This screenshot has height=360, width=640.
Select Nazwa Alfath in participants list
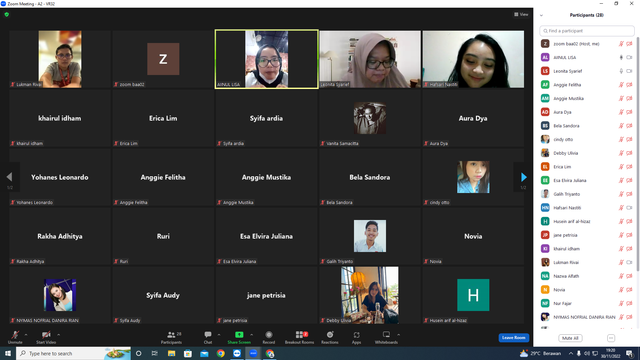tap(587, 276)
